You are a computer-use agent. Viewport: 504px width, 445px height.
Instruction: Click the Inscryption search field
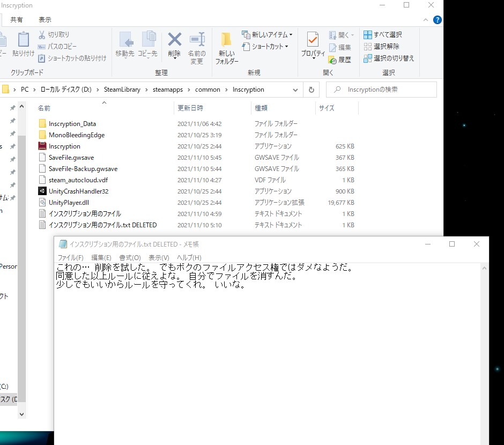coord(381,90)
